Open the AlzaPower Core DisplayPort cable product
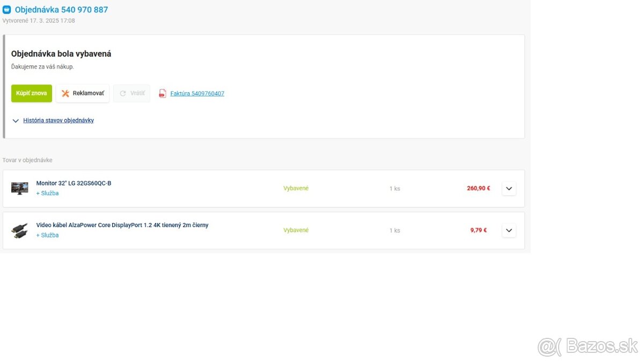The image size is (644, 362). pos(122,225)
